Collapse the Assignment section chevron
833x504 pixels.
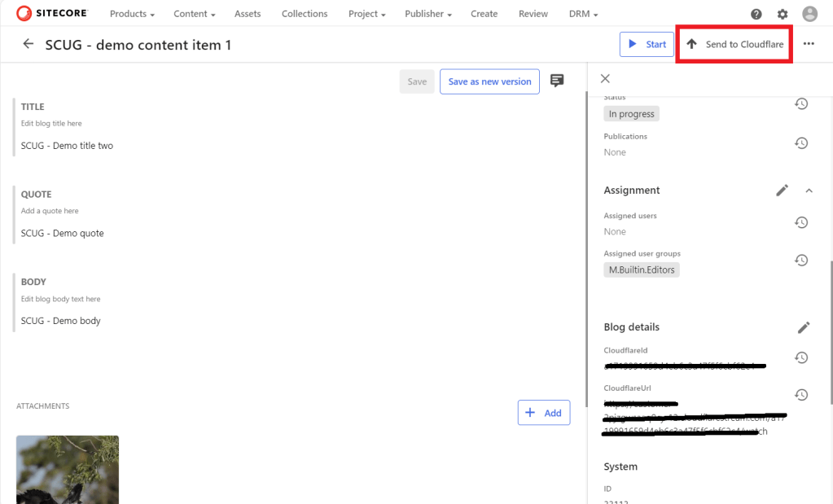pos(809,191)
